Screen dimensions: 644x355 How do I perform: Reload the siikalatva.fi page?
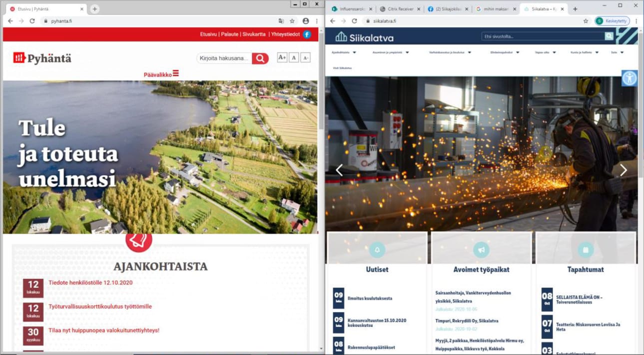pos(354,21)
